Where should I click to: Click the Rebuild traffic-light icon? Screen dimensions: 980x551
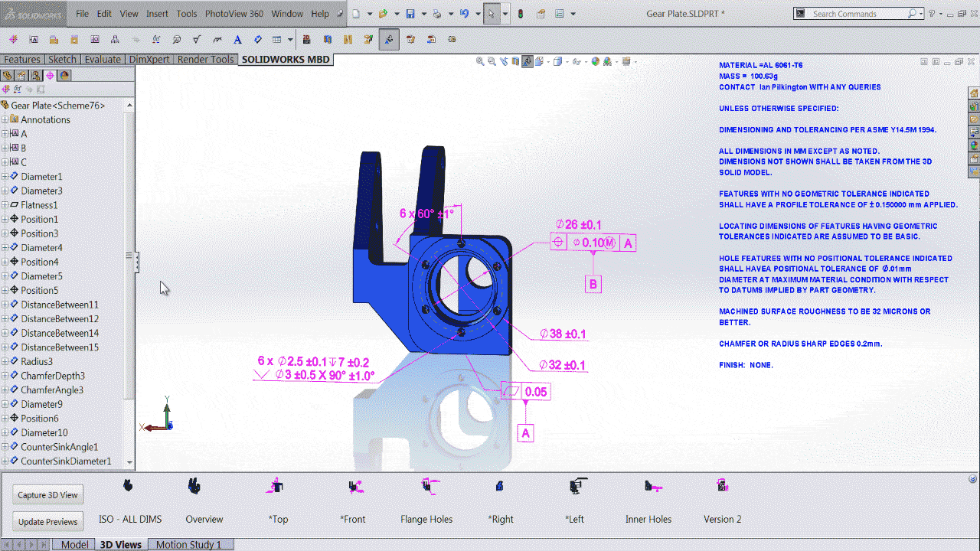click(521, 14)
